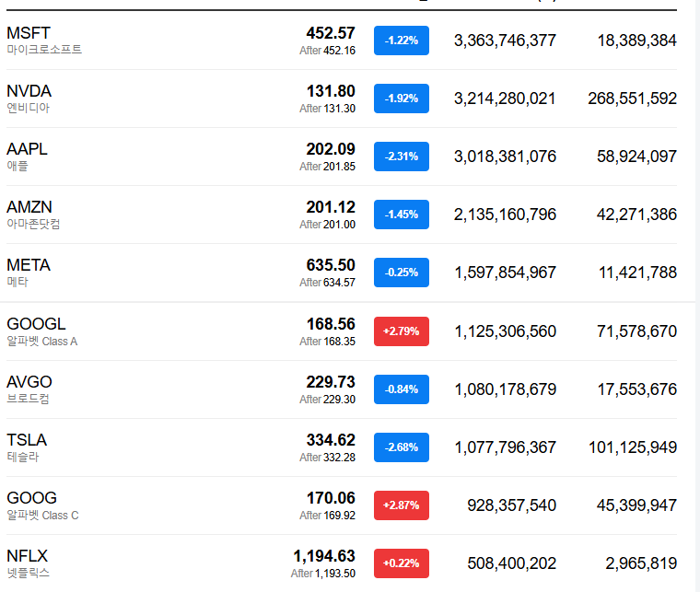Click the -0.25% change badge for META
Image resolution: width=700 pixels, height=592 pixels.
402,273
